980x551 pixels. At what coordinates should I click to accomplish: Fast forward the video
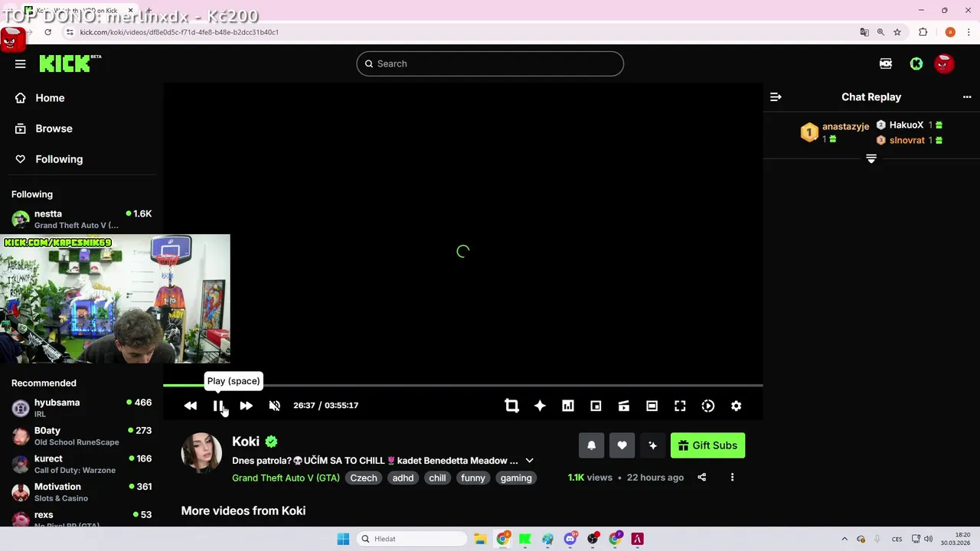pos(246,406)
